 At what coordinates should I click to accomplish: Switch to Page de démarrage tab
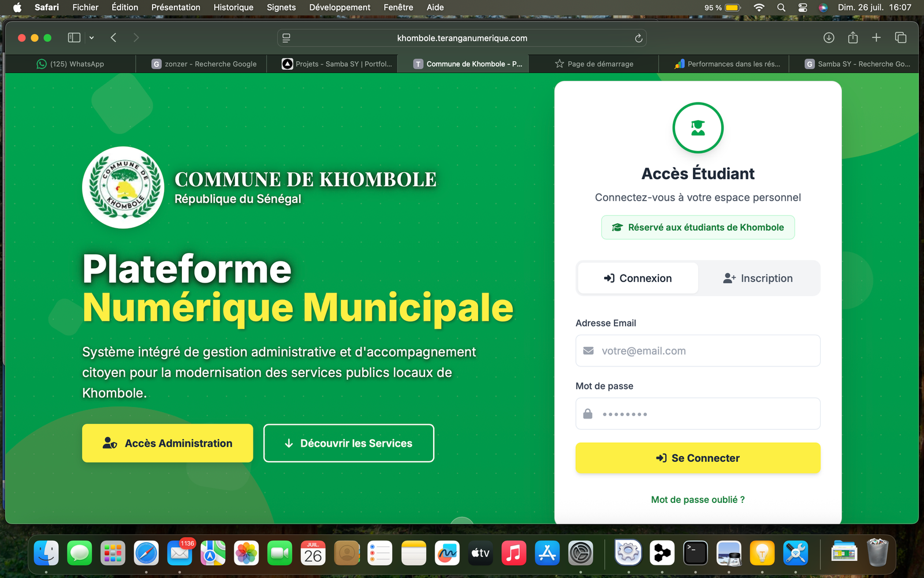click(594, 64)
